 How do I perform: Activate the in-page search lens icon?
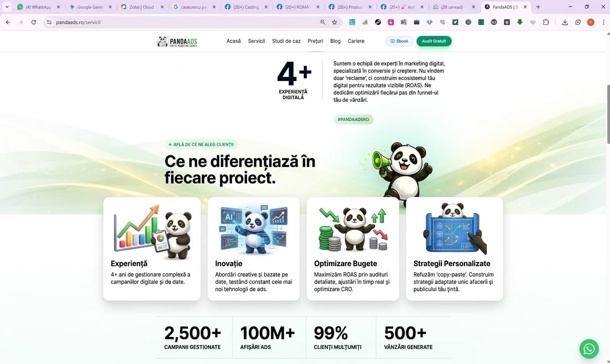323,22
